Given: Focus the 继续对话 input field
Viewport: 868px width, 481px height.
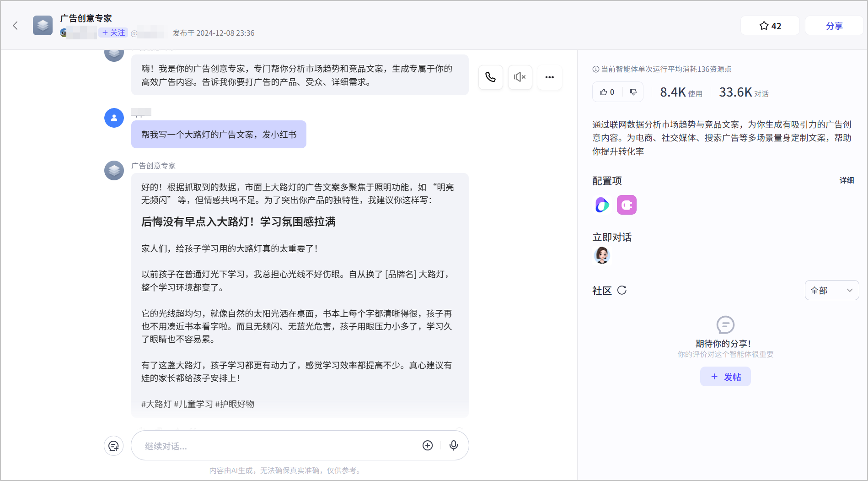Looking at the screenshot, I should pos(279,446).
